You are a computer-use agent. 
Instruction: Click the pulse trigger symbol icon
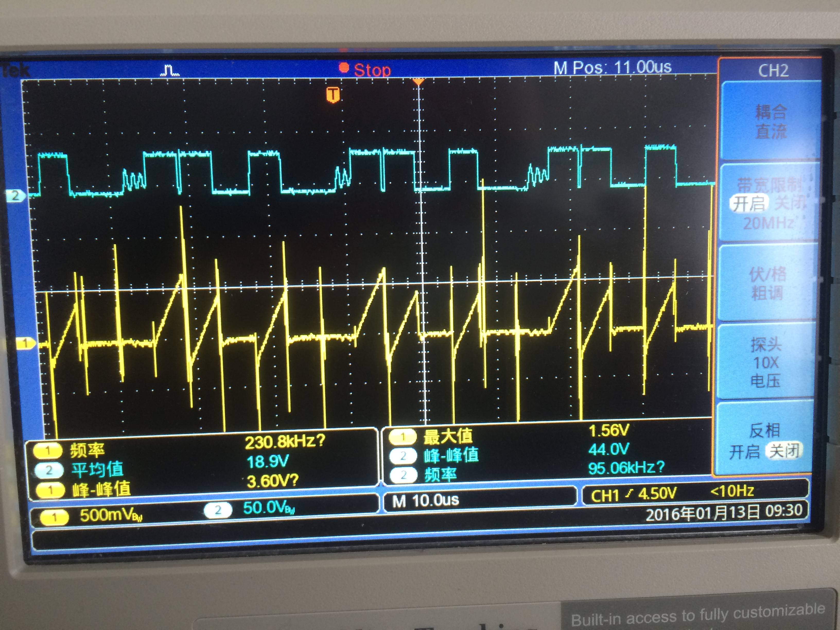(170, 71)
